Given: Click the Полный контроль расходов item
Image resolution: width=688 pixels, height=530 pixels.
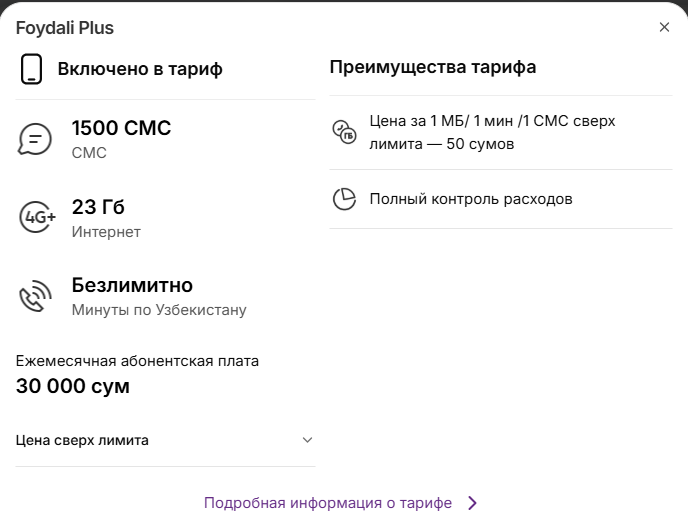Looking at the screenshot, I should 470,199.
